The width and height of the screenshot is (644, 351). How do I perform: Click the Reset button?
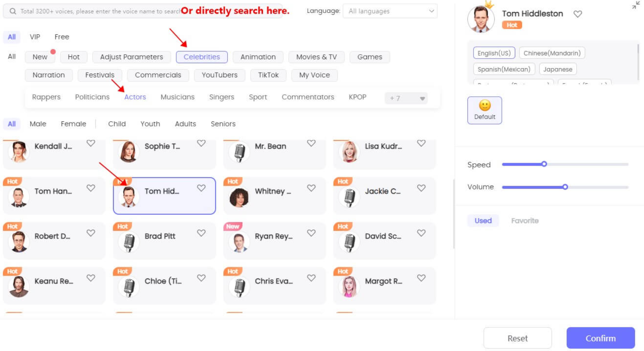(517, 338)
